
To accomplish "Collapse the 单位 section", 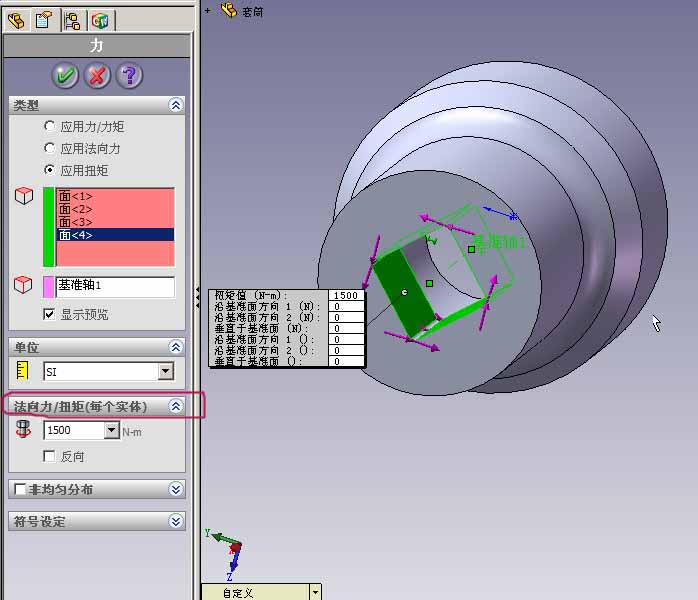I will 176,347.
